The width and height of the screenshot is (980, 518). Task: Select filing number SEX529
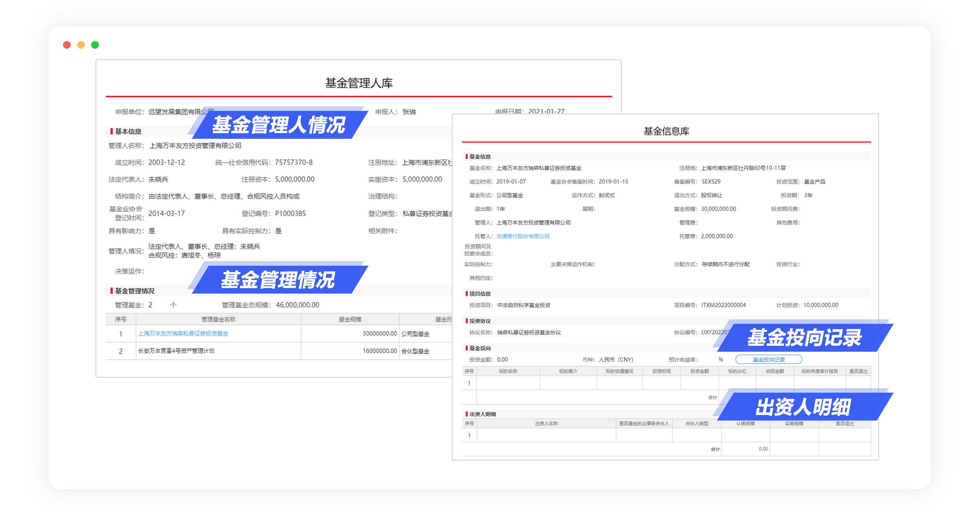(711, 181)
